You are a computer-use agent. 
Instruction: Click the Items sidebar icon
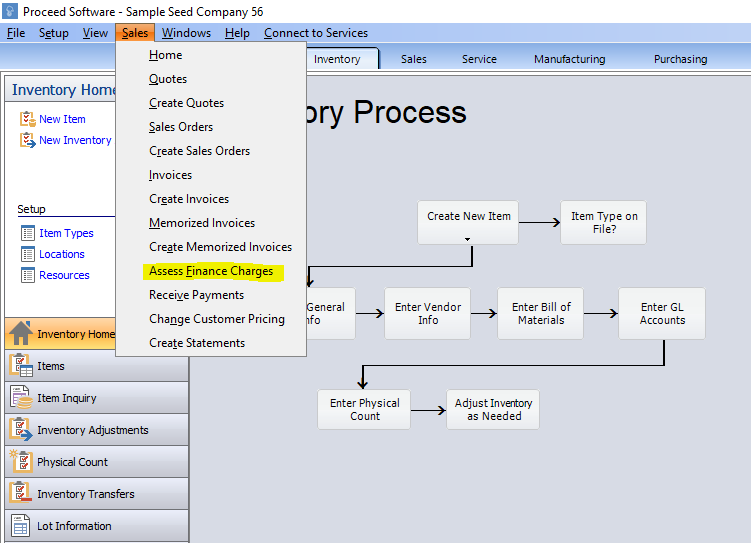coord(21,365)
